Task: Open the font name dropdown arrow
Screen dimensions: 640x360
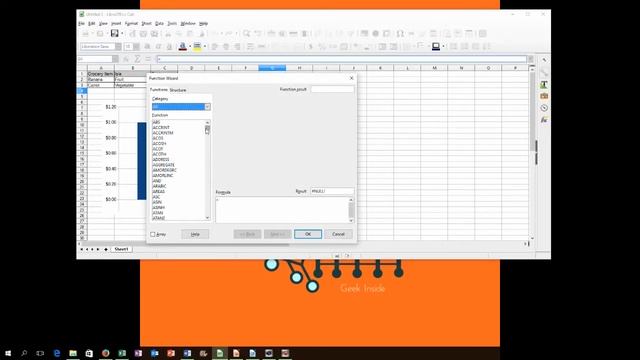Action: point(118,47)
